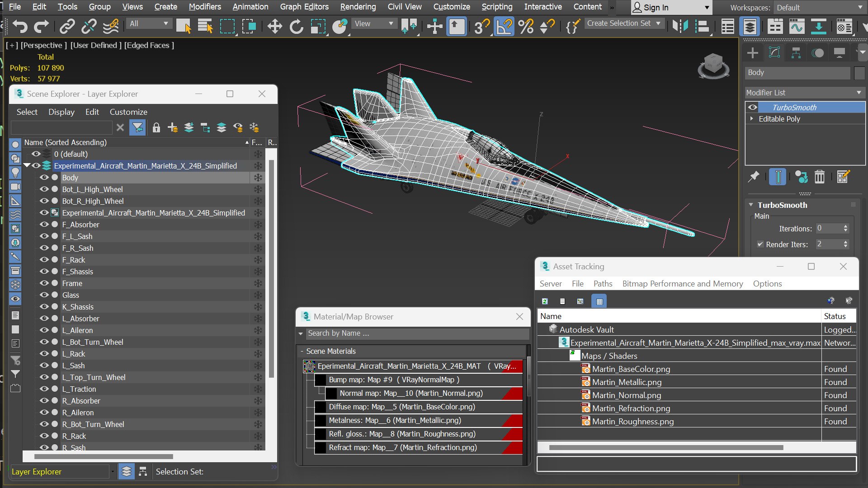Activate the Rotate tool
868x488 pixels.
296,26
